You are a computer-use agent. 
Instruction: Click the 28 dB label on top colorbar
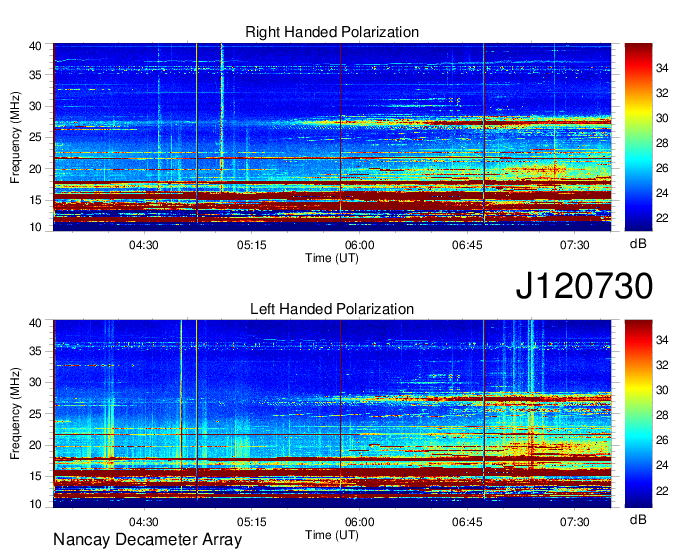pyautogui.click(x=662, y=143)
